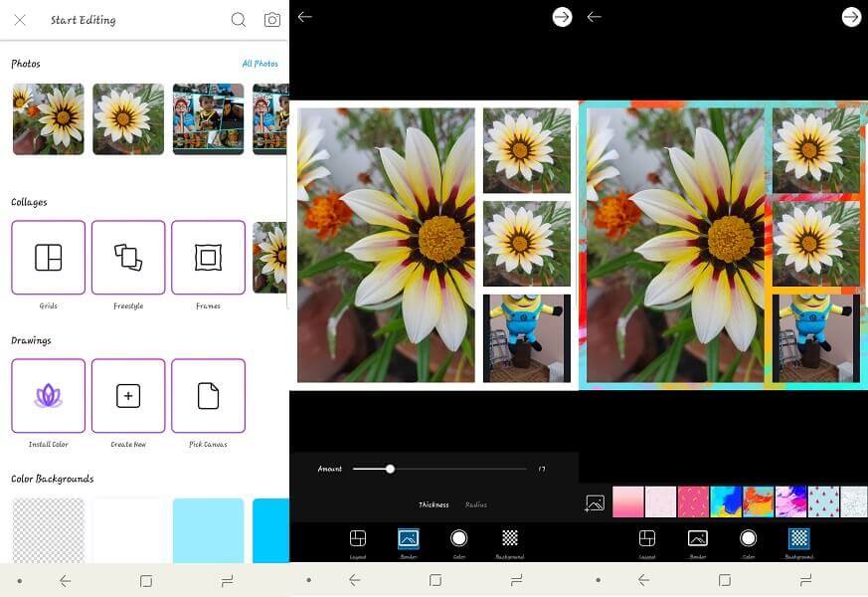The height and width of the screenshot is (597, 868).
Task: Choose the Pick Canvas option
Action: point(208,395)
